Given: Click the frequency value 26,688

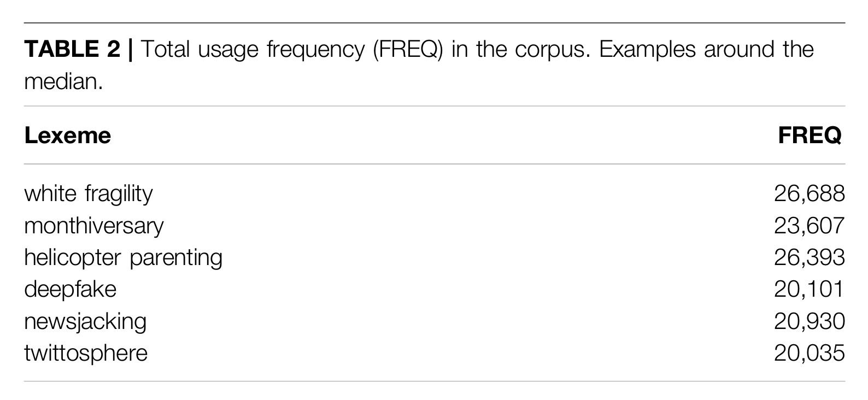Looking at the screenshot, I should coord(809,193).
